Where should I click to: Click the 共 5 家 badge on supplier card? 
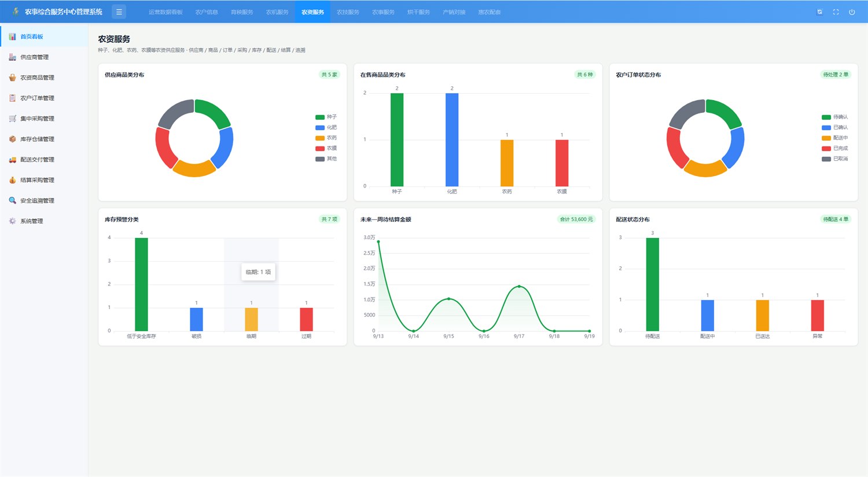point(329,75)
